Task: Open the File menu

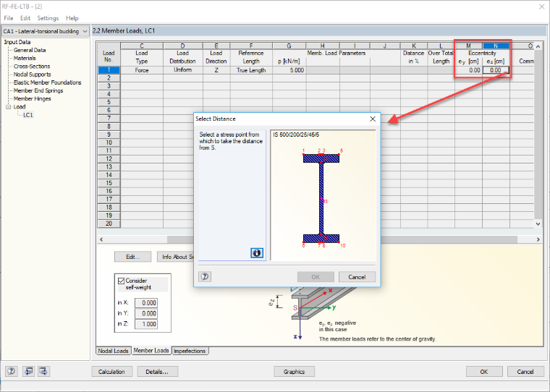Action: [x=9, y=18]
